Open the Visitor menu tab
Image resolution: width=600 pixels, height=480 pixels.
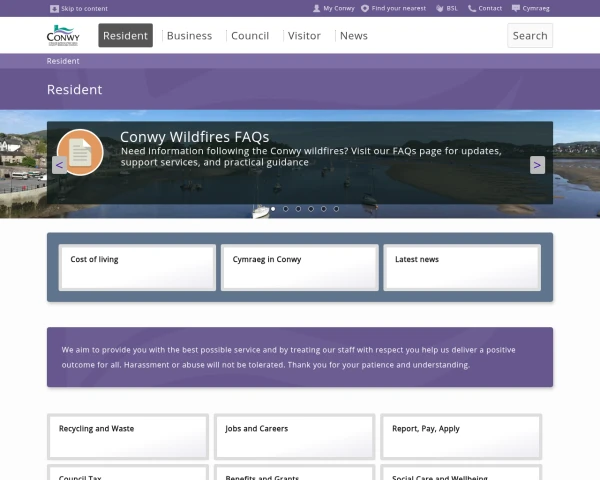[304, 36]
